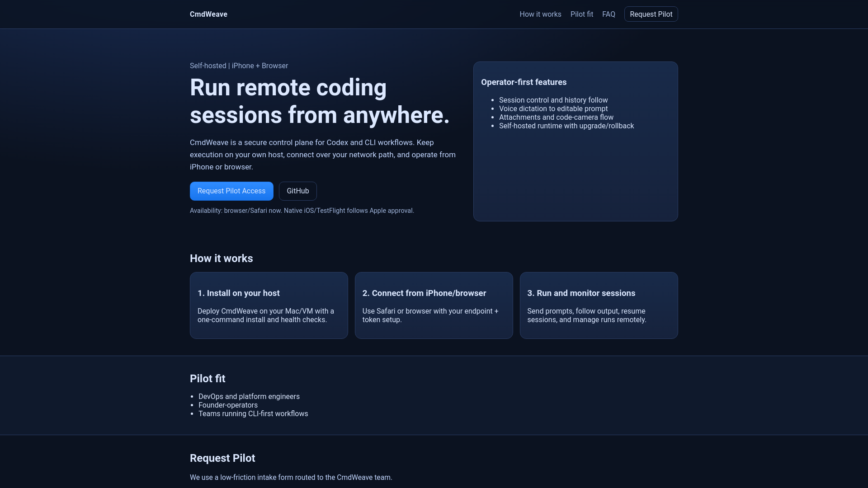This screenshot has width=868, height=488.
Task: Select Session control and history follow item
Action: click(x=553, y=100)
